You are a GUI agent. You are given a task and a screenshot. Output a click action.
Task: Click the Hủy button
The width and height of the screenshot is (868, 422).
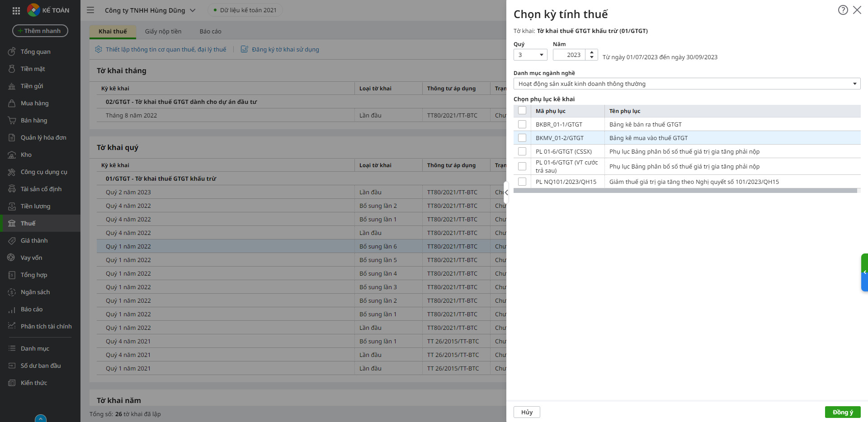click(527, 412)
